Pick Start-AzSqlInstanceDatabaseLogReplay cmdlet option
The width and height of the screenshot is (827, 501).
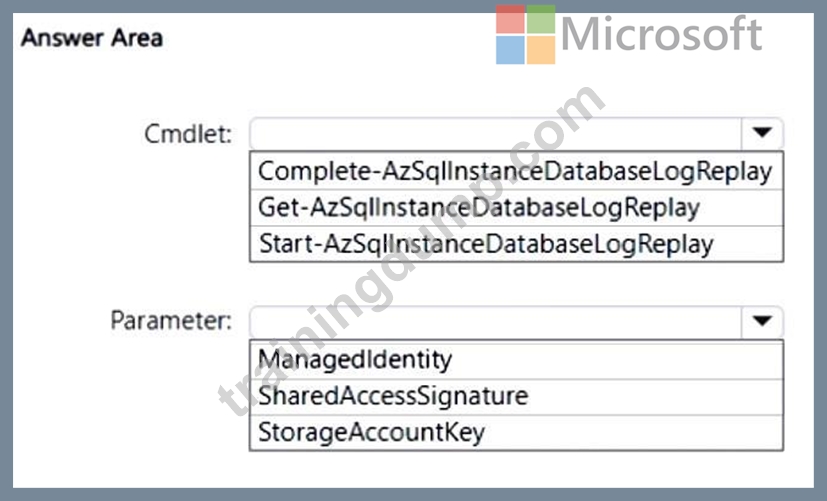coord(516,244)
